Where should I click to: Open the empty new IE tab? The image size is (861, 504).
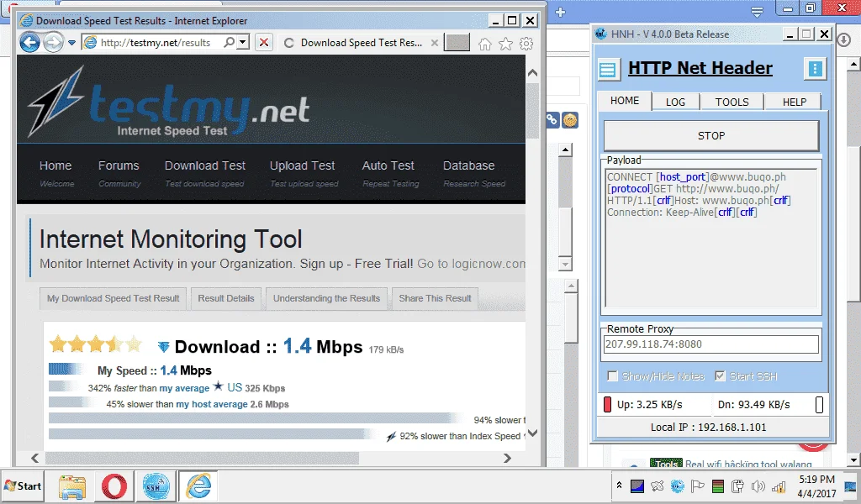pyautogui.click(x=457, y=43)
